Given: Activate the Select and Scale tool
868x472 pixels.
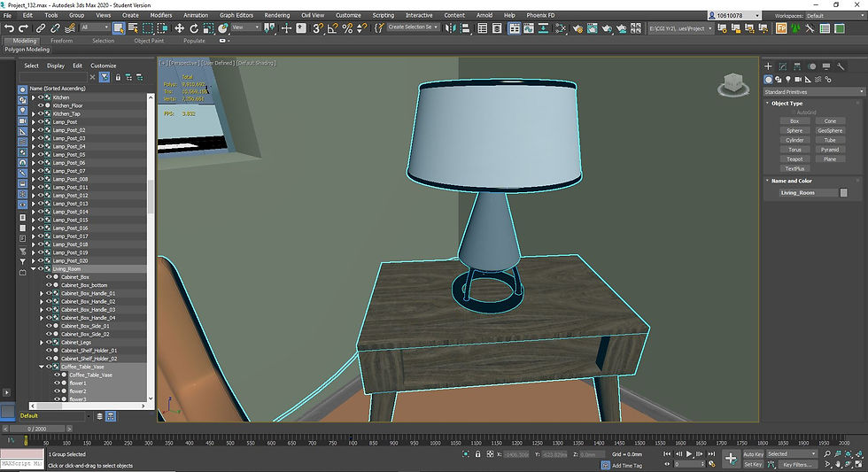Looking at the screenshot, I should [x=208, y=27].
